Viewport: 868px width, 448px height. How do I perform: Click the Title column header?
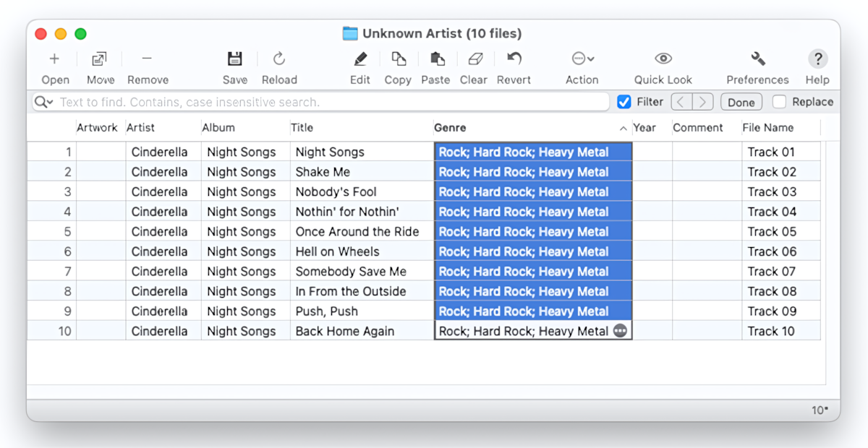point(362,128)
